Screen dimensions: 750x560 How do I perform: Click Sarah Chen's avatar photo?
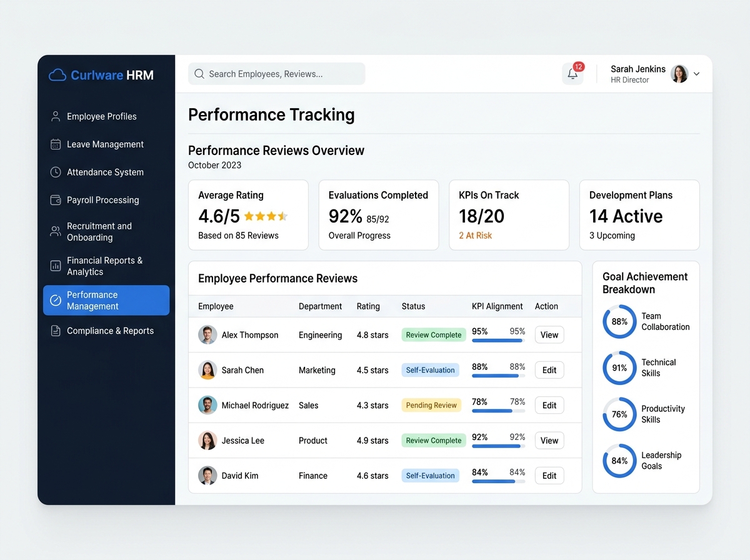[x=207, y=370]
